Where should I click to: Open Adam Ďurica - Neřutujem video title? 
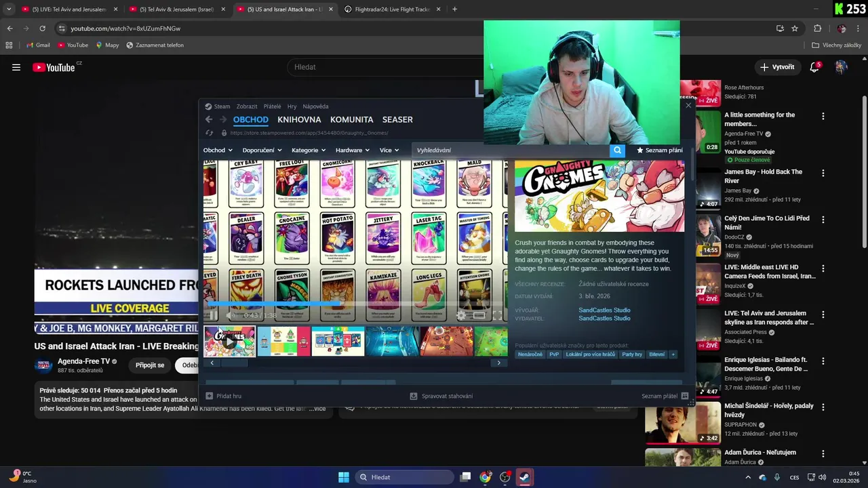[760, 452]
